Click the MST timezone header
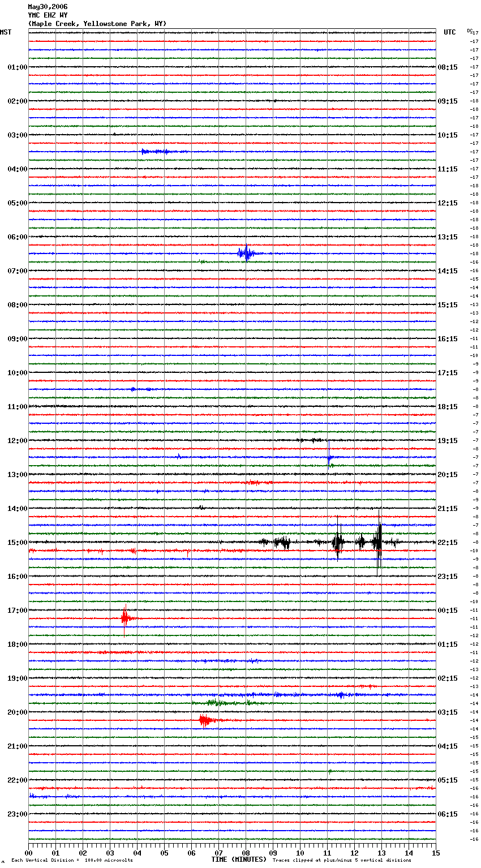 click(6, 32)
